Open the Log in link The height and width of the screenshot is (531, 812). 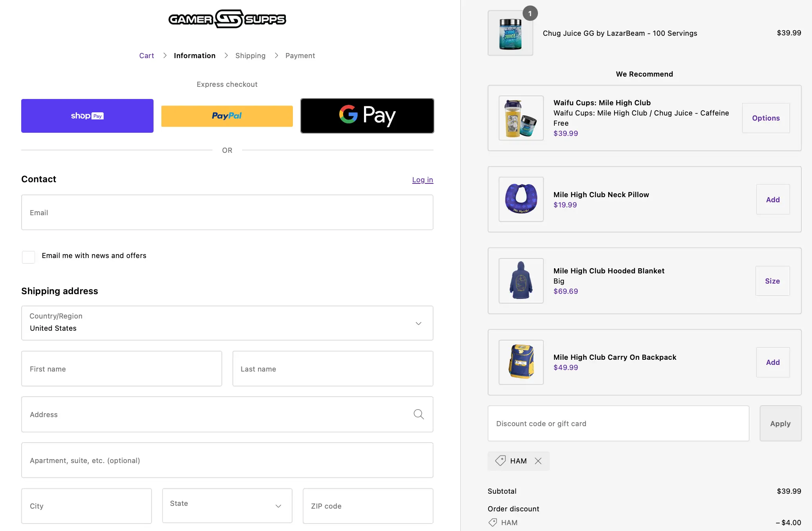[x=422, y=180]
